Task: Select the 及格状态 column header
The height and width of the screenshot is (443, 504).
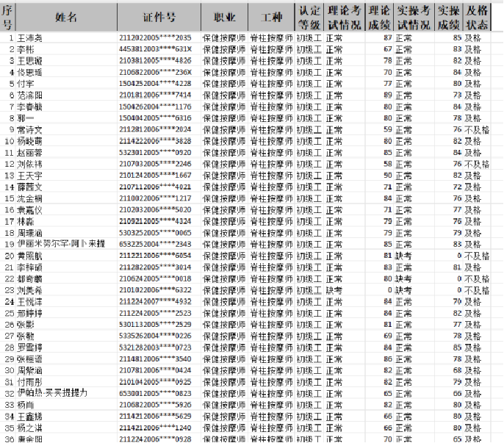Action: click(x=476, y=17)
